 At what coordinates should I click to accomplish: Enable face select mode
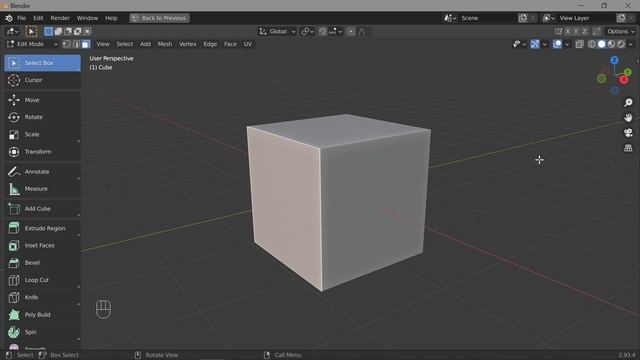click(85, 44)
